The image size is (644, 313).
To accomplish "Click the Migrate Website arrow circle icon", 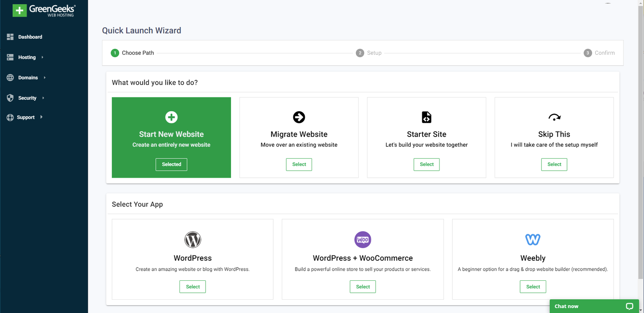I will 299,117.
